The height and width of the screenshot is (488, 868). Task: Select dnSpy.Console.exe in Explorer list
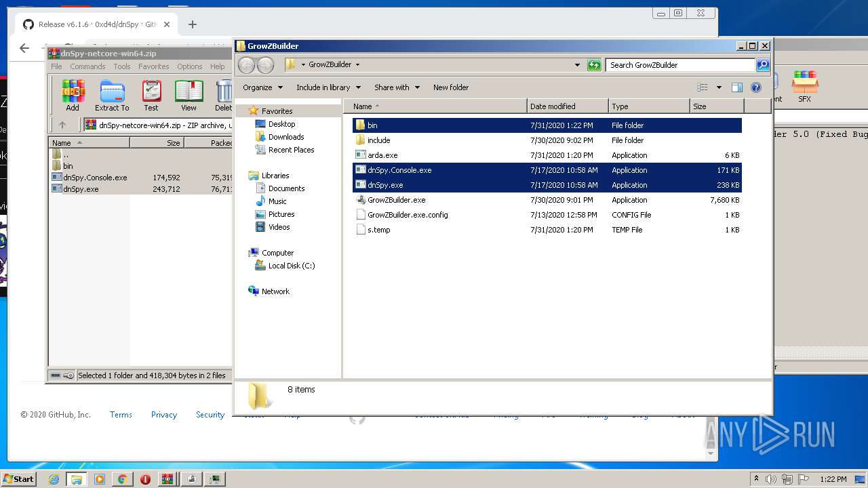(x=547, y=170)
